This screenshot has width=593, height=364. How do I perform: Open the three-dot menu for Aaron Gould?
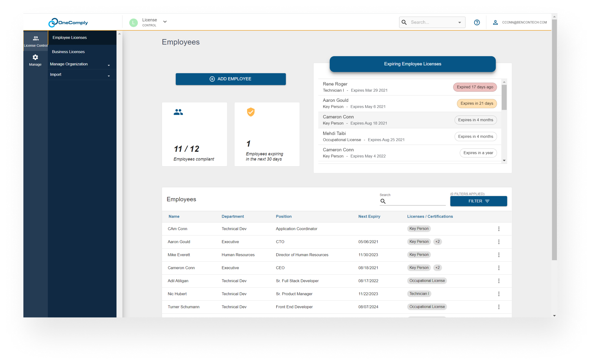[499, 242]
